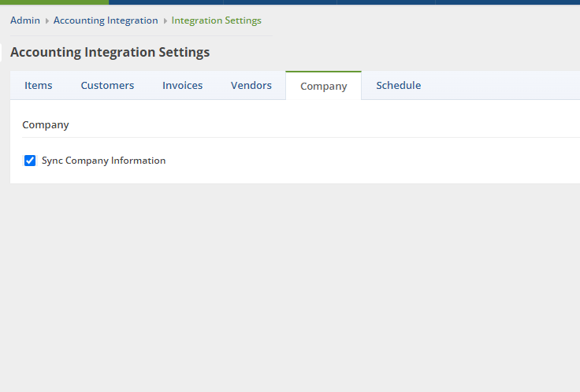Open the Accounting Integration breadcrumb link
The width and height of the screenshot is (580, 392).
[x=106, y=20]
